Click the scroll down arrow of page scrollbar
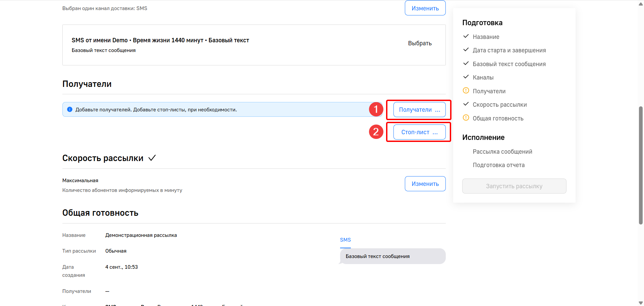 tap(641, 303)
